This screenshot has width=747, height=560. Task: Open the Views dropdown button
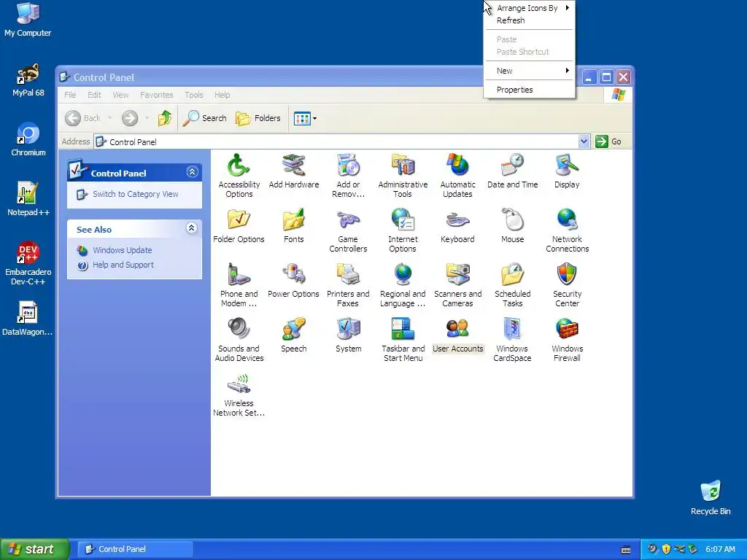pos(305,118)
